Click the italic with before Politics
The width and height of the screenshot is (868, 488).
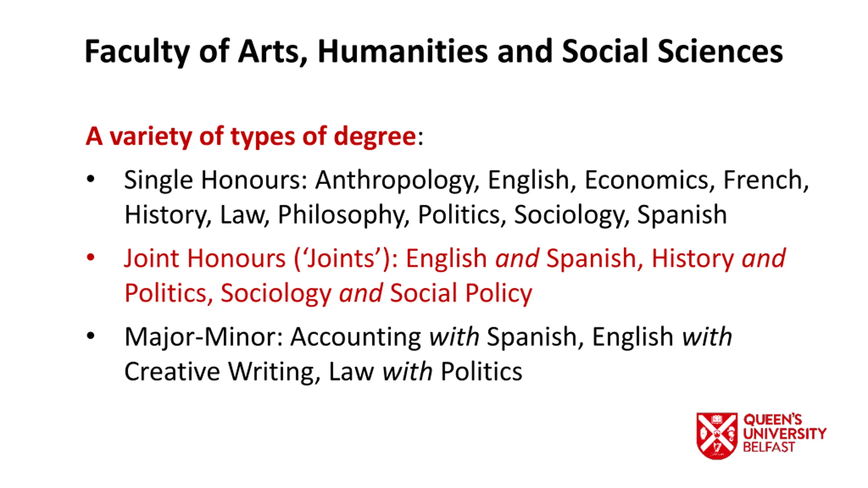tap(408, 372)
